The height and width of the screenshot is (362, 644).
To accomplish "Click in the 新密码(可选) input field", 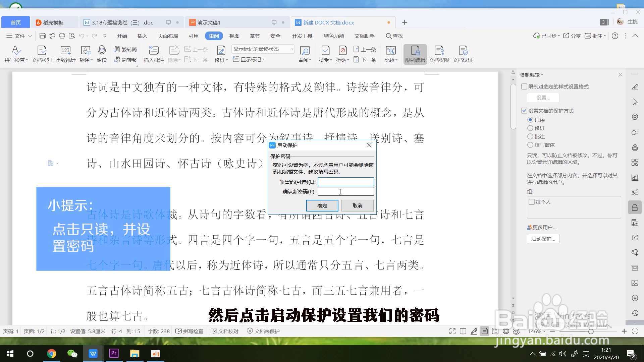I will [346, 182].
